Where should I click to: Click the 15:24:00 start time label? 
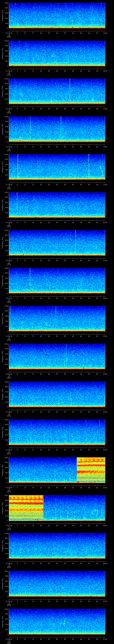click(x=9, y=412)
